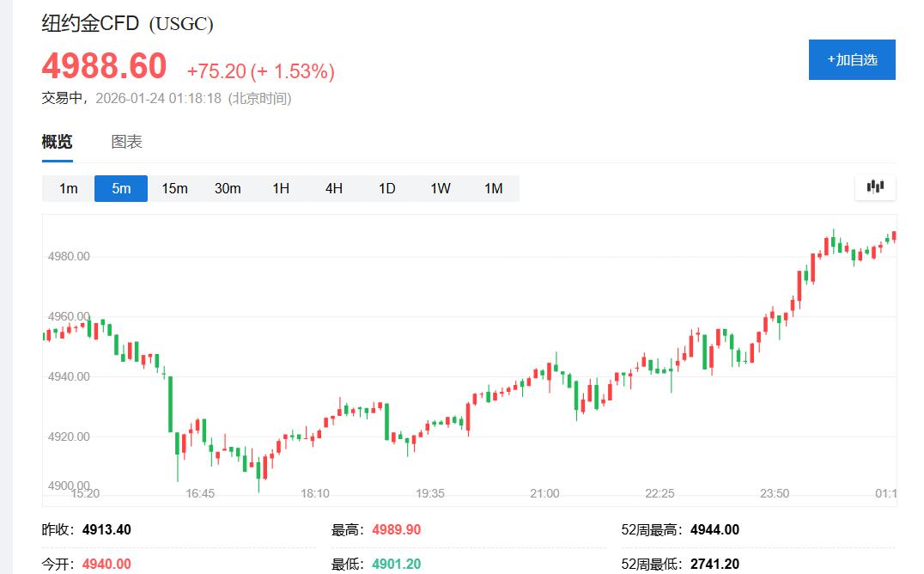Click the 纽约金CFD (USGC) title
The height and width of the screenshot is (574, 924).
click(x=127, y=24)
